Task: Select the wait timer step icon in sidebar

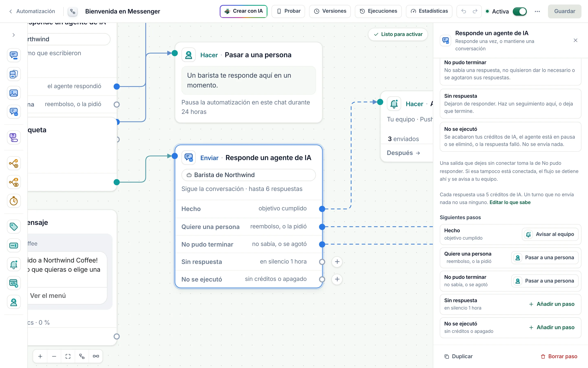Action: [x=14, y=201]
